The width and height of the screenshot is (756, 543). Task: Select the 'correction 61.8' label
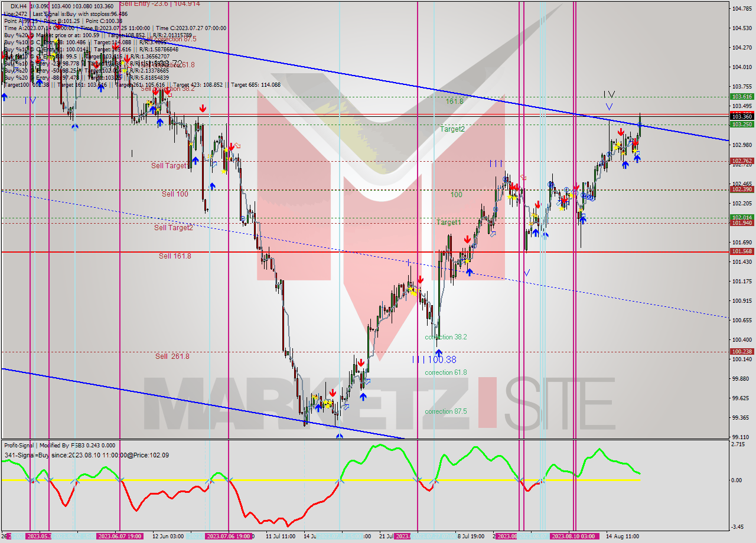[x=446, y=372]
